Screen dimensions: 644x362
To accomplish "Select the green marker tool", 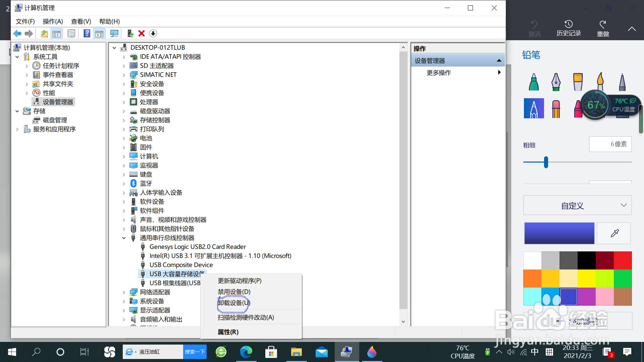I will [x=534, y=81].
